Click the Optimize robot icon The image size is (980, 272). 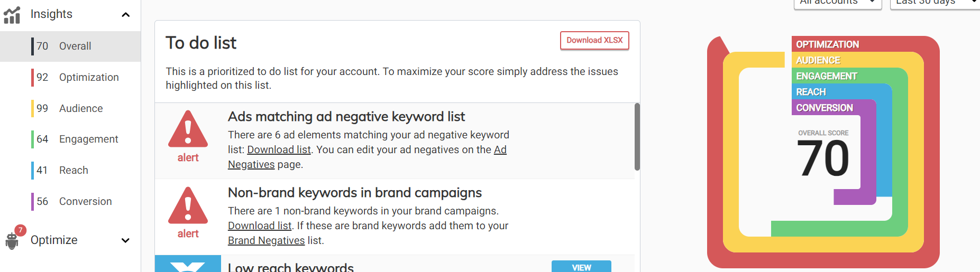pyautogui.click(x=12, y=241)
